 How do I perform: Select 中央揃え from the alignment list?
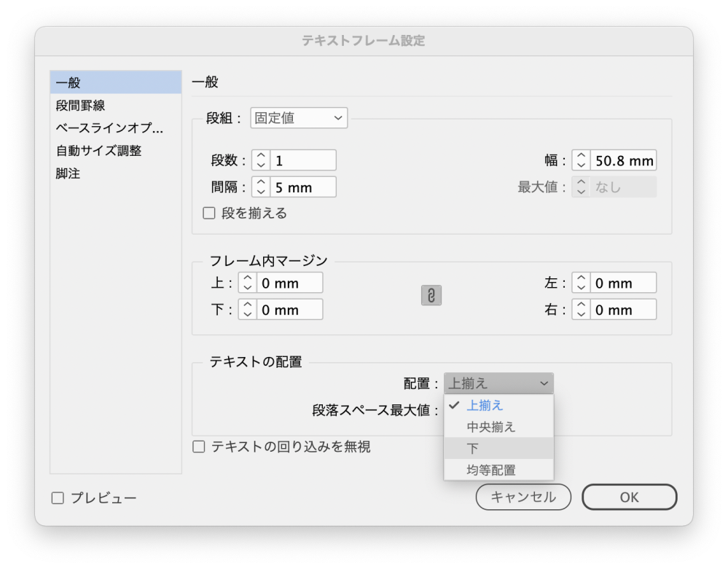[x=490, y=427]
